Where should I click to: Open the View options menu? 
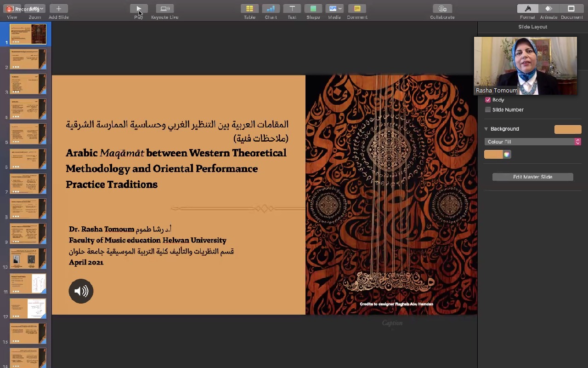(12, 9)
